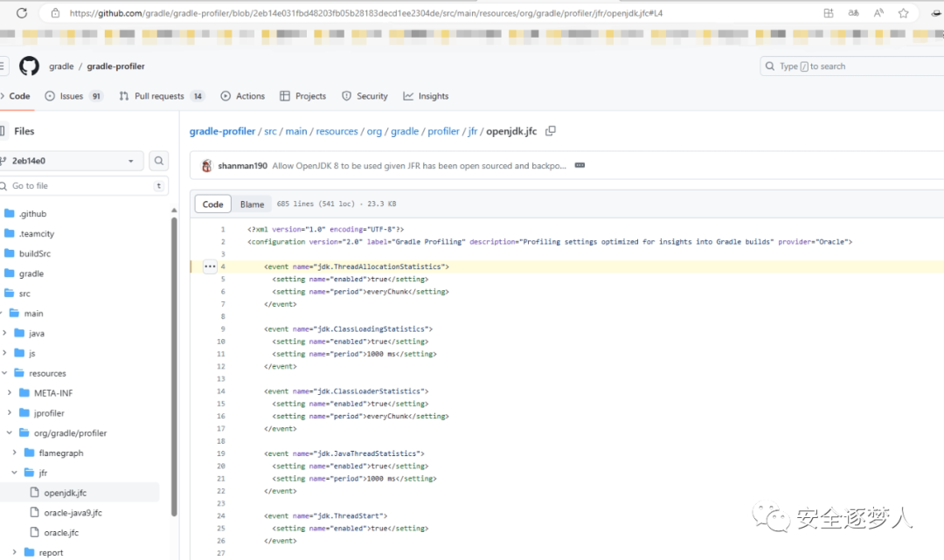Collapse the org/gradle/profiler folder chevron
This screenshot has height=560, width=944.
pyautogui.click(x=10, y=432)
